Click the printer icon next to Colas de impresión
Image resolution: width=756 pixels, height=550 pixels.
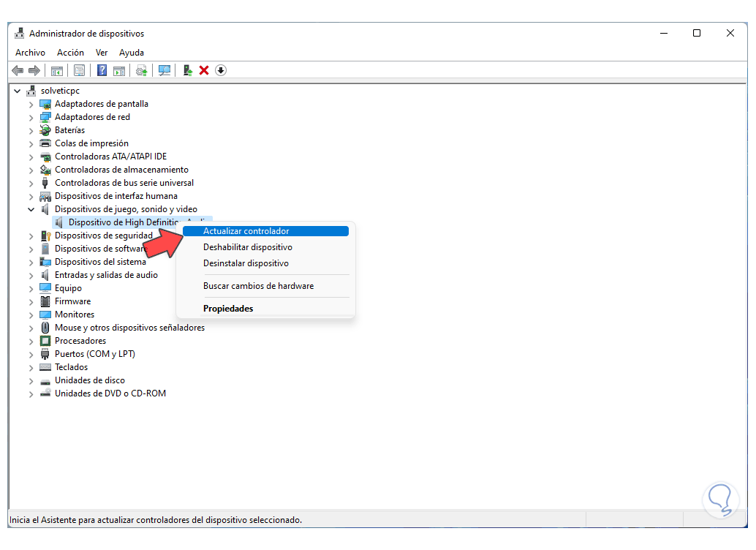pos(45,143)
